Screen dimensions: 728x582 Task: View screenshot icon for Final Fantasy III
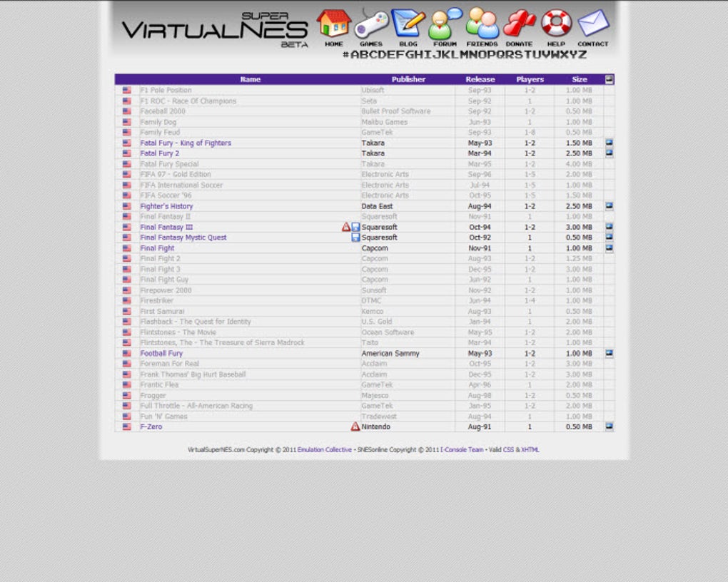point(609,227)
